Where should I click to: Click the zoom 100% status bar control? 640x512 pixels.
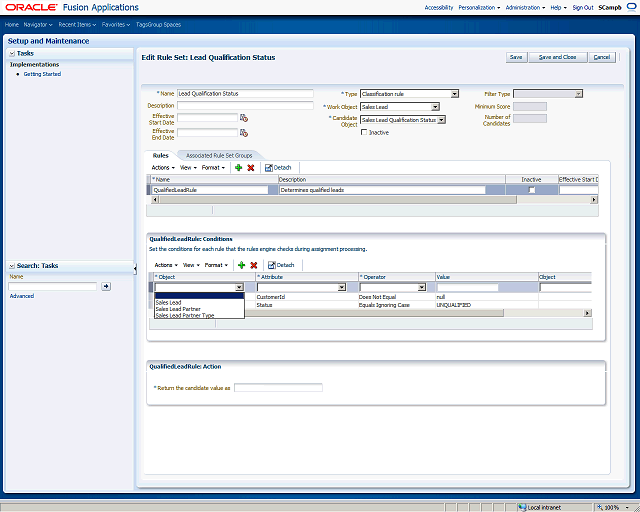[x=611, y=507]
